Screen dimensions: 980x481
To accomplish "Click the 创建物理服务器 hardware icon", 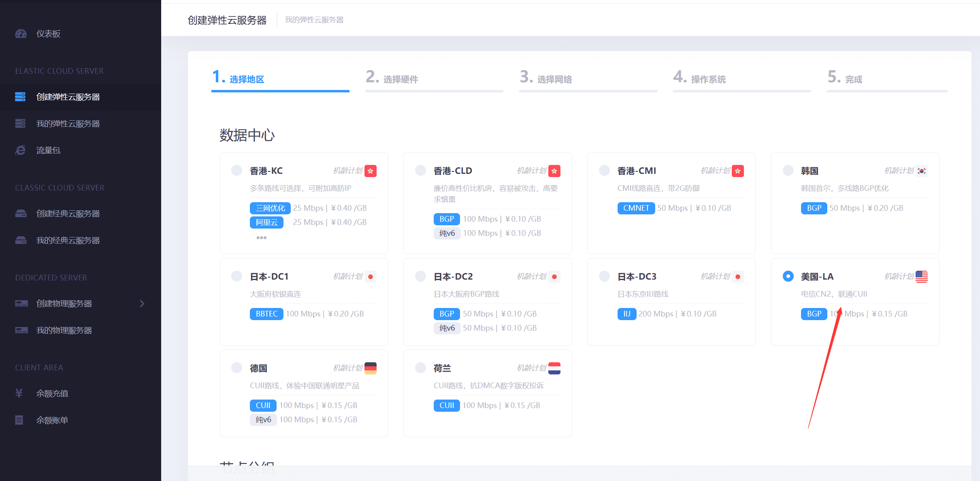I will pos(21,304).
